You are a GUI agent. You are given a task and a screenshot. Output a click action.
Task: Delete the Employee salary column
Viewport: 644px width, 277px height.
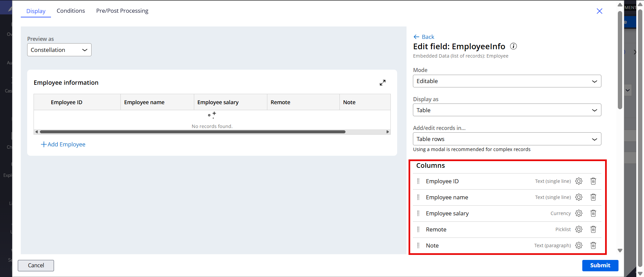(593, 213)
